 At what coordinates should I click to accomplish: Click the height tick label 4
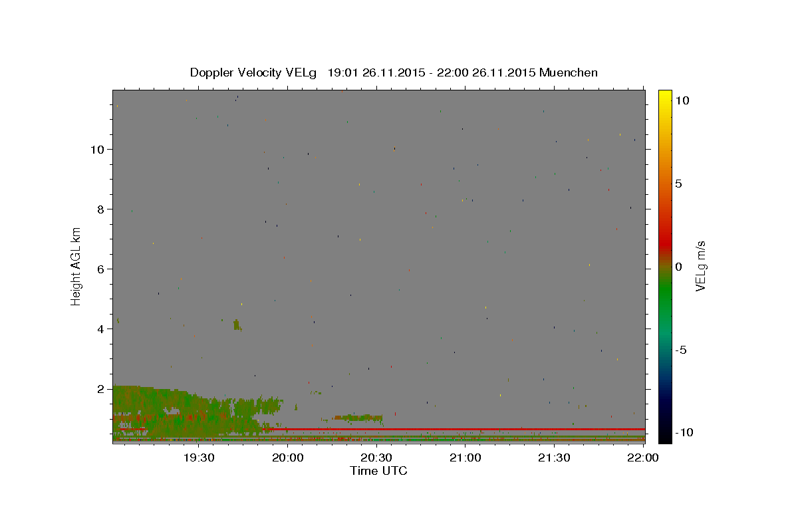pos(102,329)
